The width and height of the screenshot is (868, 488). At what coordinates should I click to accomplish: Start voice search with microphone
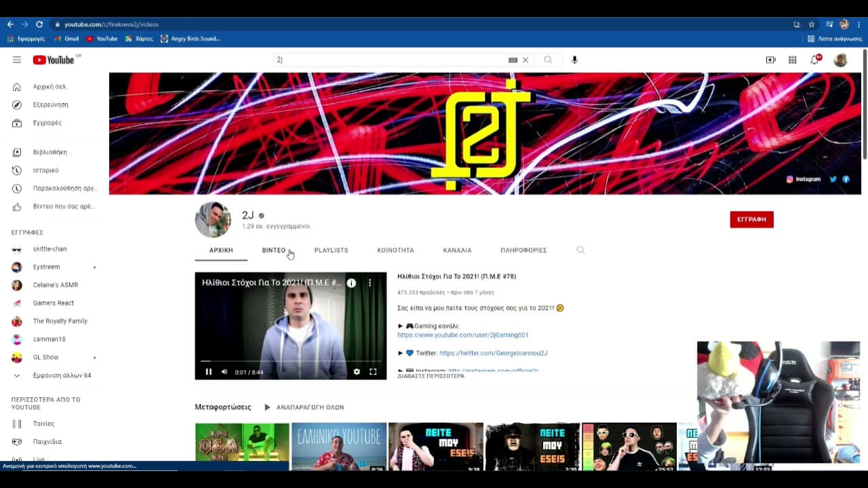pyautogui.click(x=574, y=60)
